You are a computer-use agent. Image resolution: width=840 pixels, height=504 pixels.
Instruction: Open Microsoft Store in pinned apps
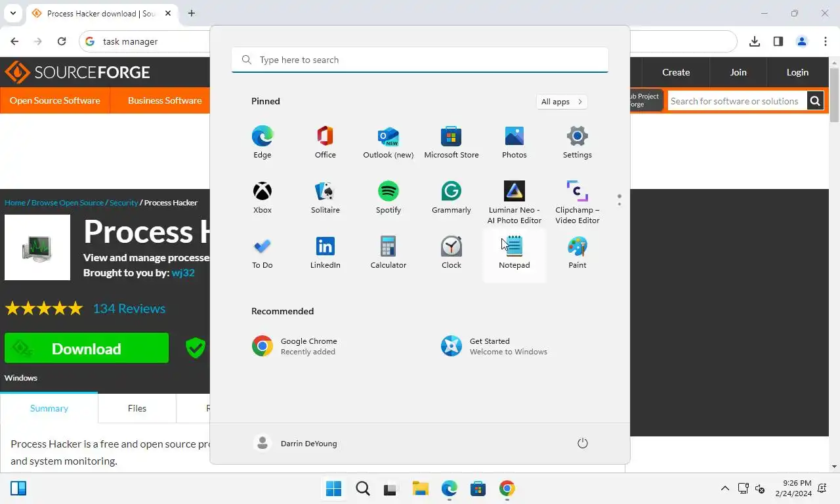pyautogui.click(x=451, y=143)
